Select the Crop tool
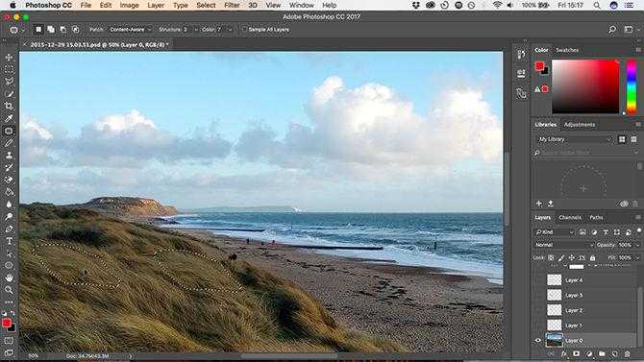The width and height of the screenshot is (644, 362). [9, 107]
